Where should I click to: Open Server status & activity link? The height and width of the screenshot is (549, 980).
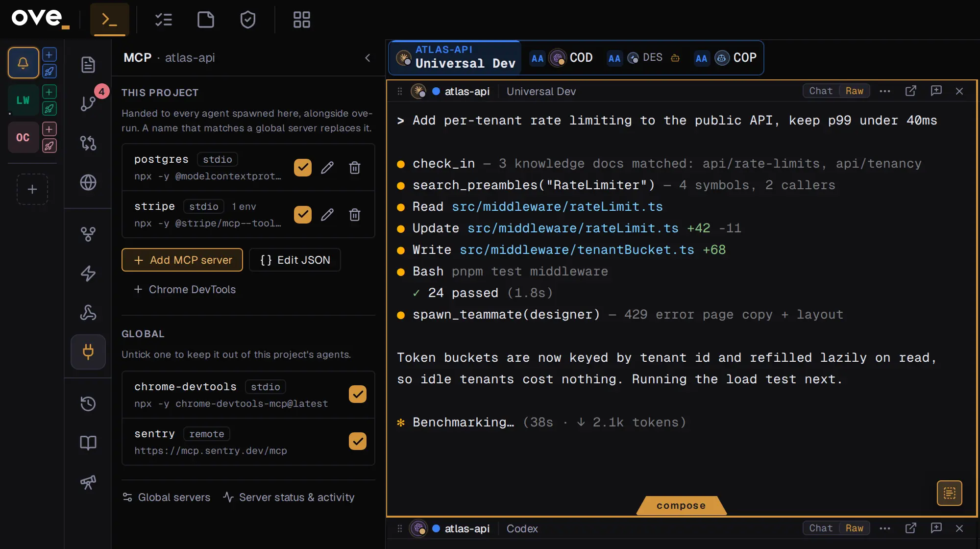pos(289,497)
